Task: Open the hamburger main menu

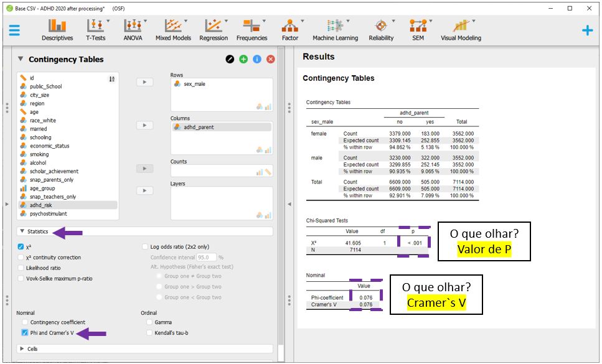Action: (14, 30)
